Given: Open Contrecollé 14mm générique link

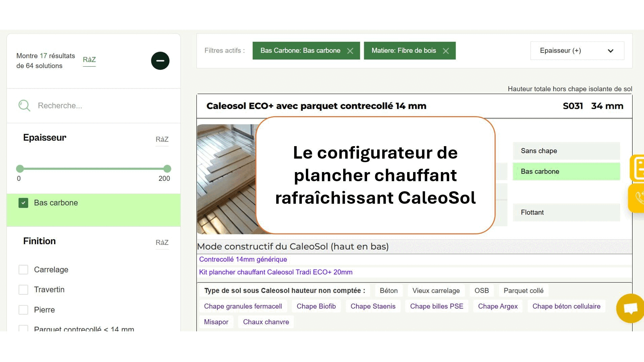Looking at the screenshot, I should pyautogui.click(x=243, y=259).
